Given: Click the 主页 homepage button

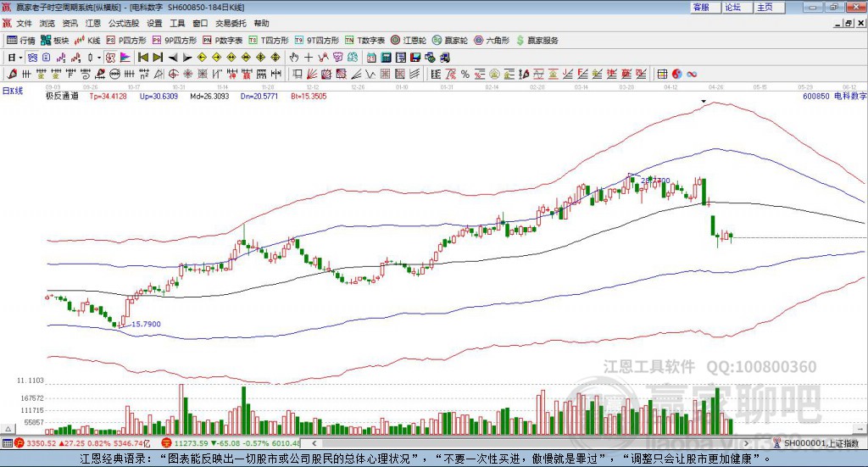Looking at the screenshot, I should point(769,7).
